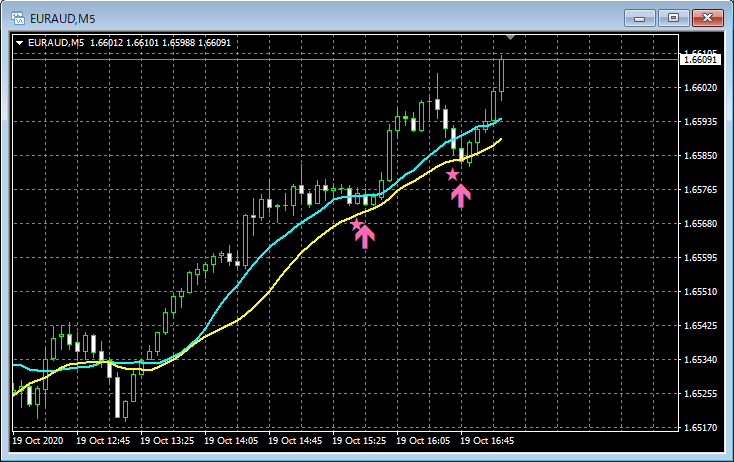Close the EURAUD,M5 chart window
Viewport: 734px width, 462px height.
click(x=708, y=18)
